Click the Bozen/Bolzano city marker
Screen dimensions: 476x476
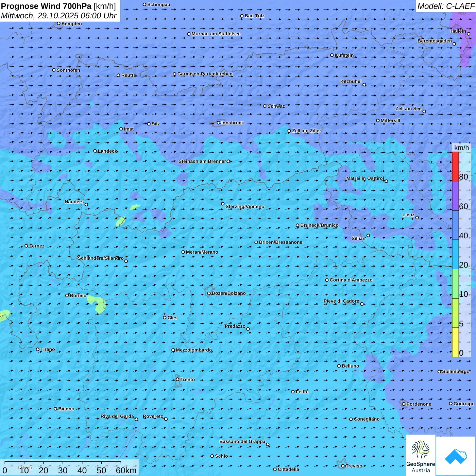(x=209, y=293)
